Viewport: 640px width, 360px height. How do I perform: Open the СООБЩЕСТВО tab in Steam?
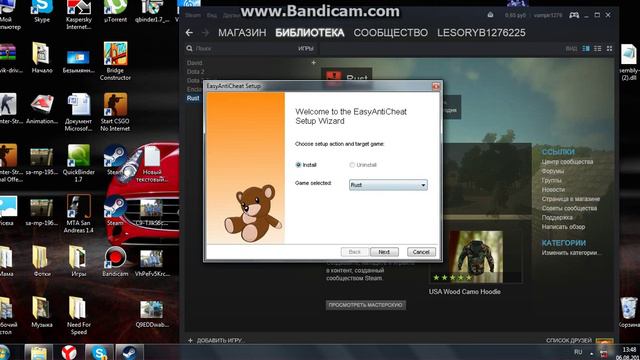click(391, 33)
